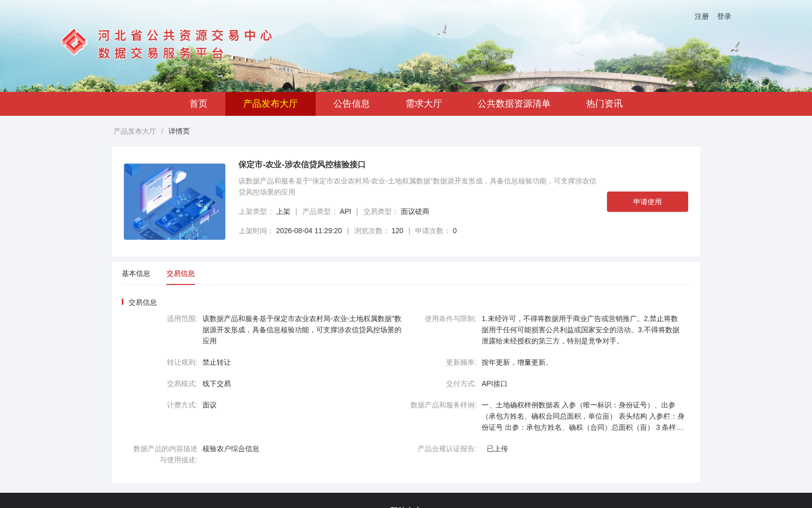The height and width of the screenshot is (508, 812).
Task: Click 上架类型 value 上架
Action: (x=283, y=211)
